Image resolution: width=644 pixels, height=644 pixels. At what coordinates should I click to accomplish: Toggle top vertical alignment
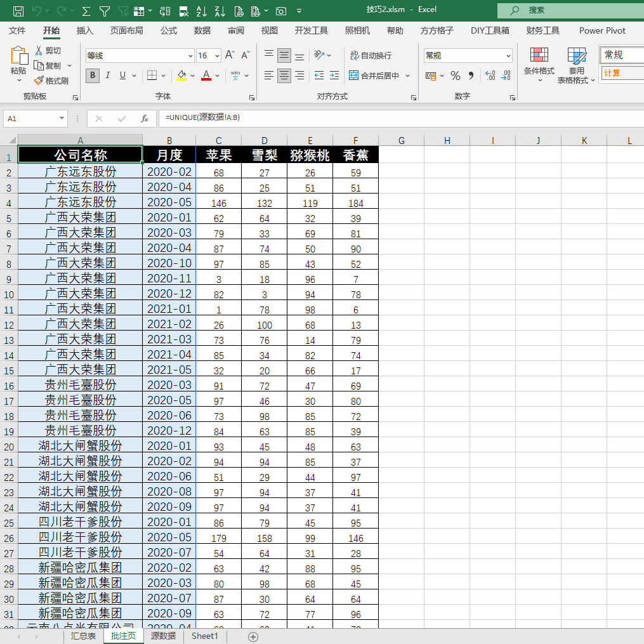pyautogui.click(x=268, y=54)
